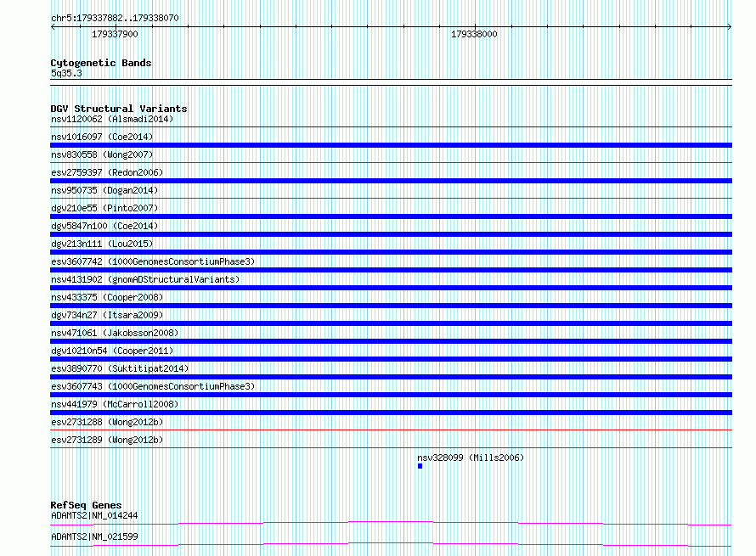The height and width of the screenshot is (556, 756).
Task: Click the red line under nsv830558 (Wong2007)
Action: [391, 163]
